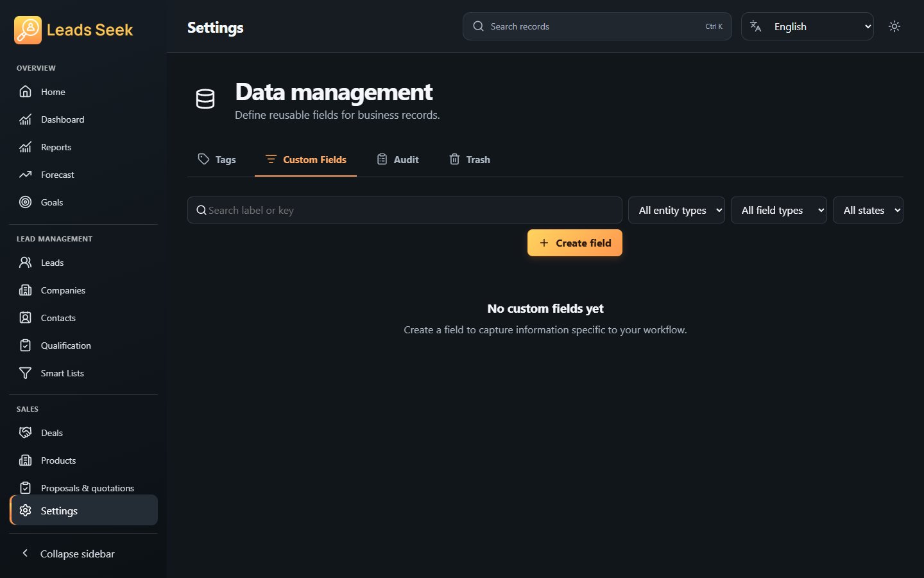Click the 'No custom fields yet' heading
Image resolution: width=924 pixels, height=578 pixels.
pos(545,308)
